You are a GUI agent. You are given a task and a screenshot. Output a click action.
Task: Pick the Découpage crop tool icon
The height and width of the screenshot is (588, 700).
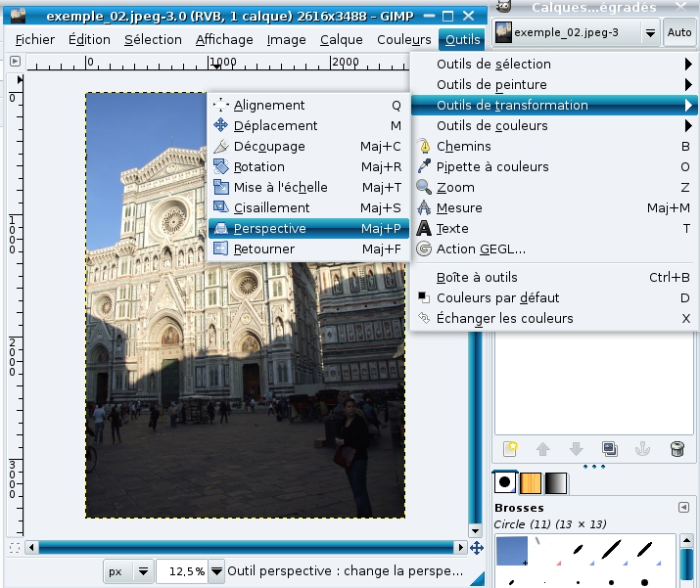[x=220, y=146]
